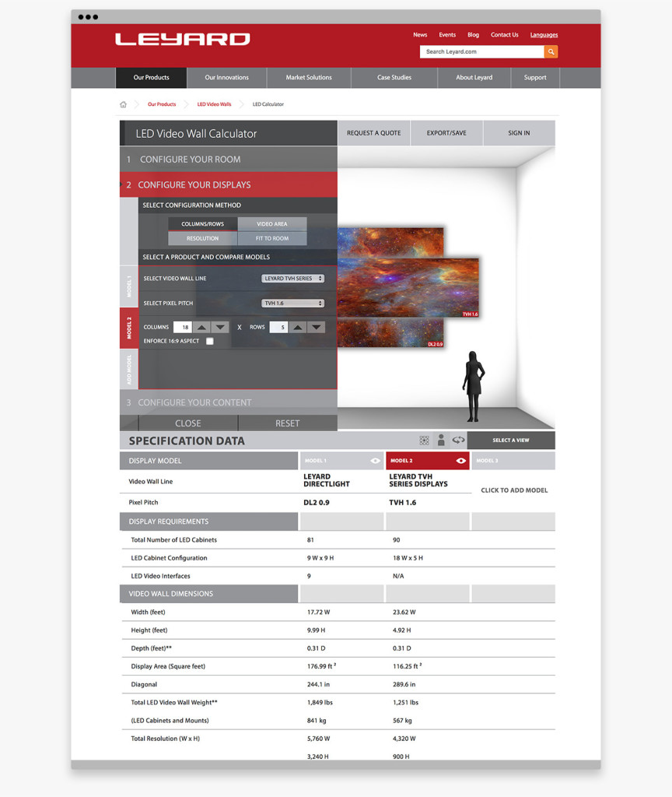Open the News link

pyautogui.click(x=420, y=35)
